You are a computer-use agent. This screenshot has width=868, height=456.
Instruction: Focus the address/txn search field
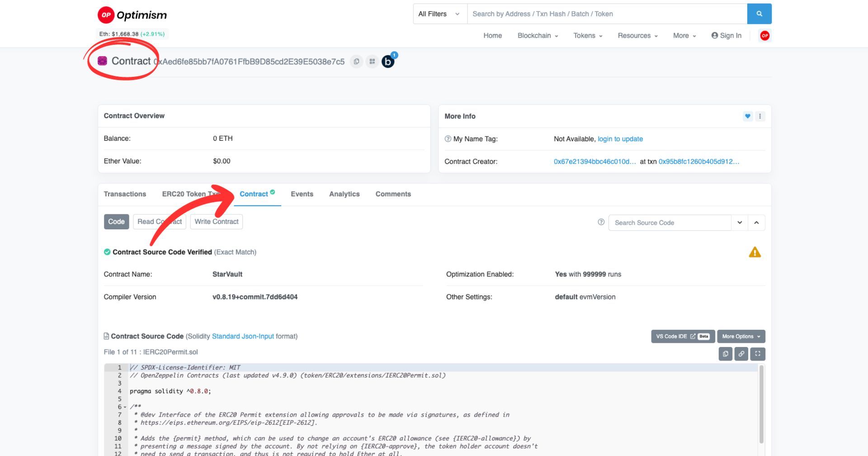pyautogui.click(x=607, y=14)
